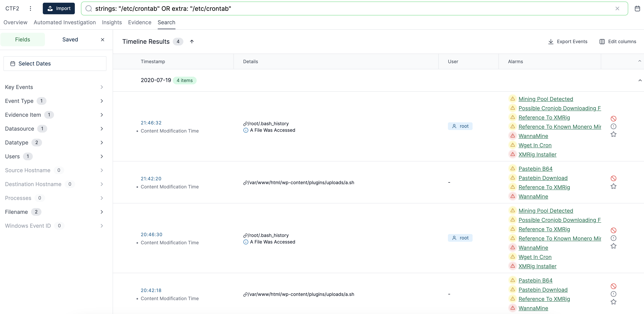
Task: Toggle timeline sort order arrow
Action: pyautogui.click(x=192, y=42)
